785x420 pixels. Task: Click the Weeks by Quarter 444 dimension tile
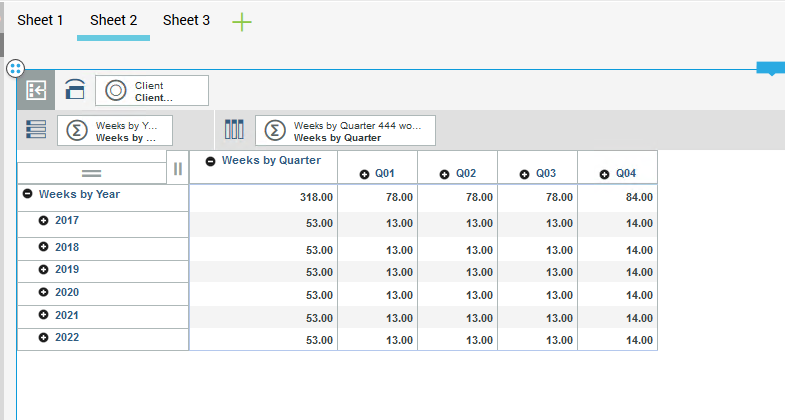click(x=345, y=131)
